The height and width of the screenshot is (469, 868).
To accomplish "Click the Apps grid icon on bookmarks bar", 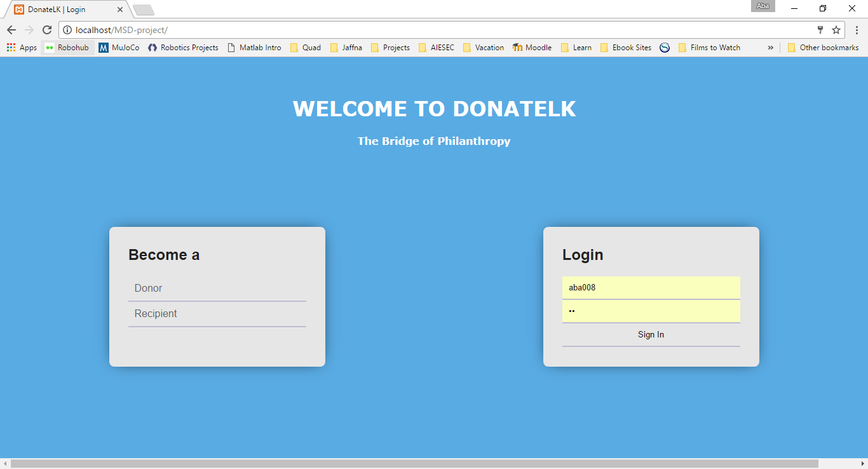I will pos(11,47).
